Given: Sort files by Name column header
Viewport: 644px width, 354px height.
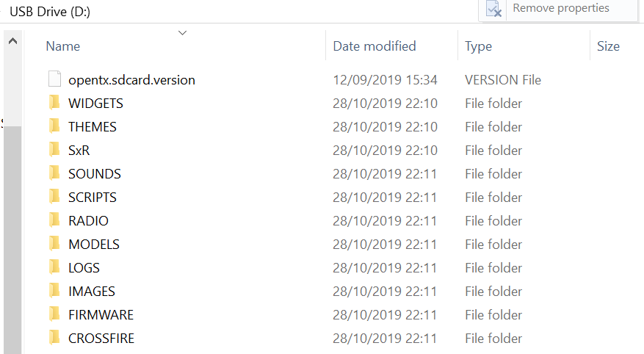Looking at the screenshot, I should coord(63,46).
